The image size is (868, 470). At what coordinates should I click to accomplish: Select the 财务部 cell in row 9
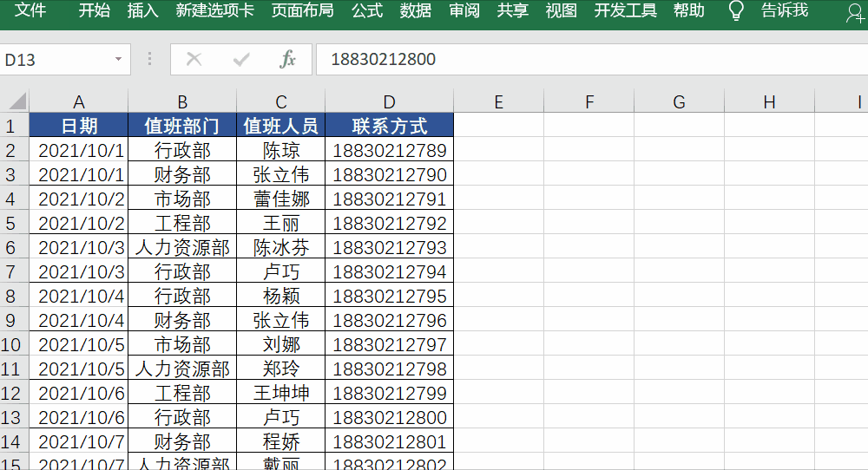click(x=182, y=320)
